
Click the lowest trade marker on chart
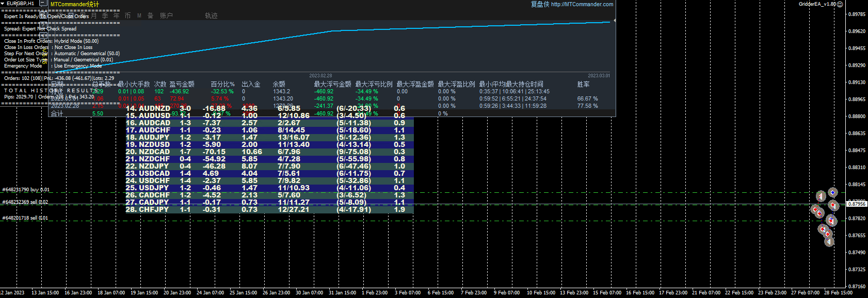coord(829,241)
